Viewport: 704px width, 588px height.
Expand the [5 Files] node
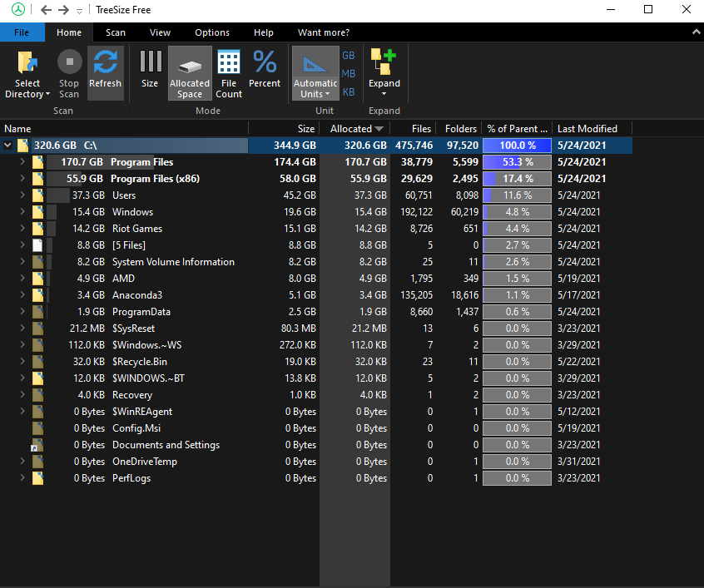(x=22, y=245)
